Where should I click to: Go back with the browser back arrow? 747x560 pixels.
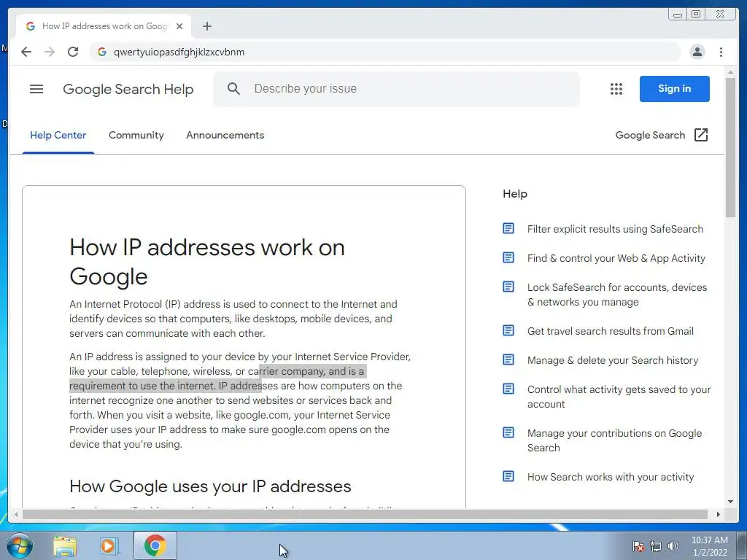[x=26, y=52]
